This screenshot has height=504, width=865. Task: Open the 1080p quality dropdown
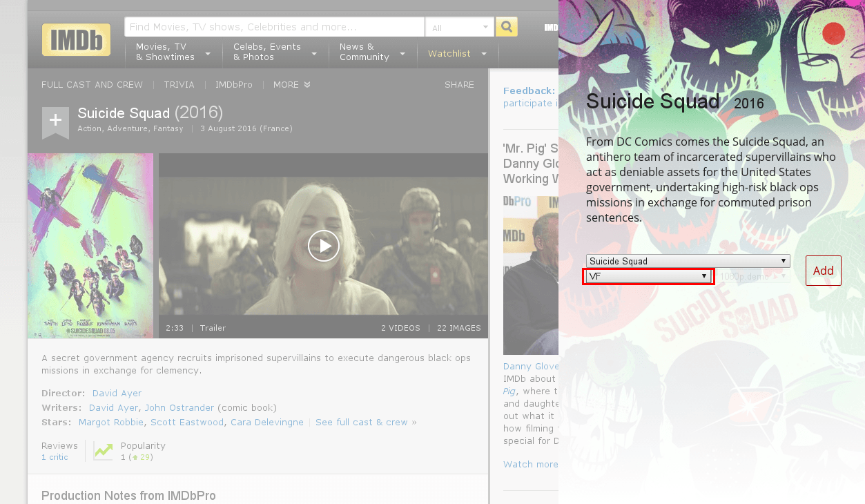coord(753,276)
